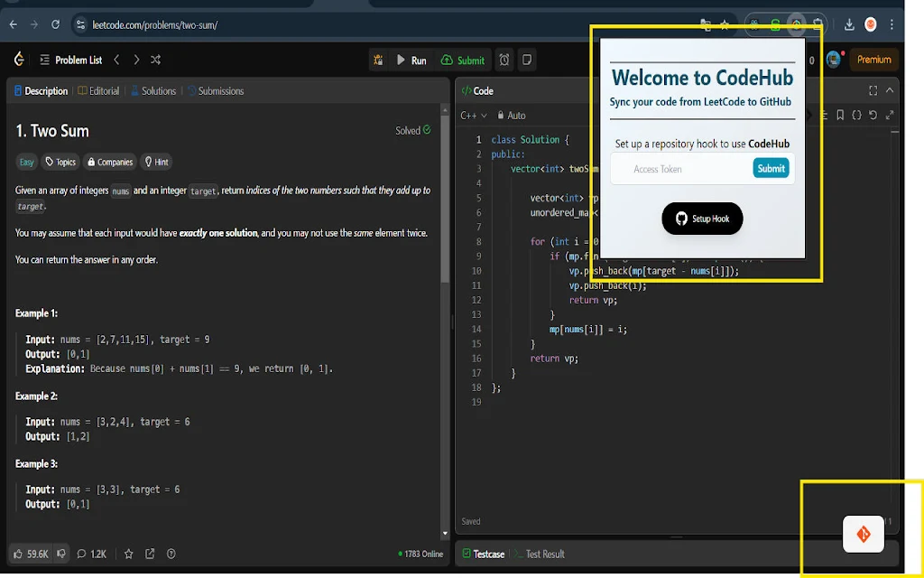
Task: Go to the previous problem arrow
Action: (x=116, y=60)
